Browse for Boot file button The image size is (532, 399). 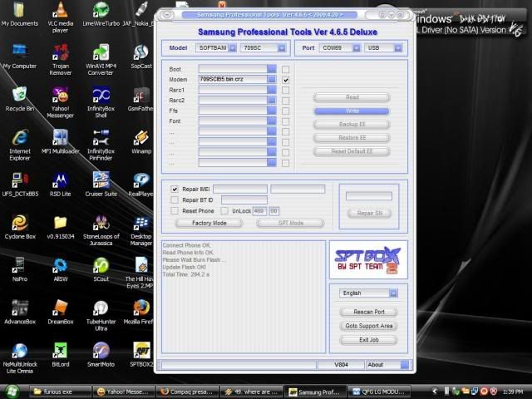click(x=272, y=69)
